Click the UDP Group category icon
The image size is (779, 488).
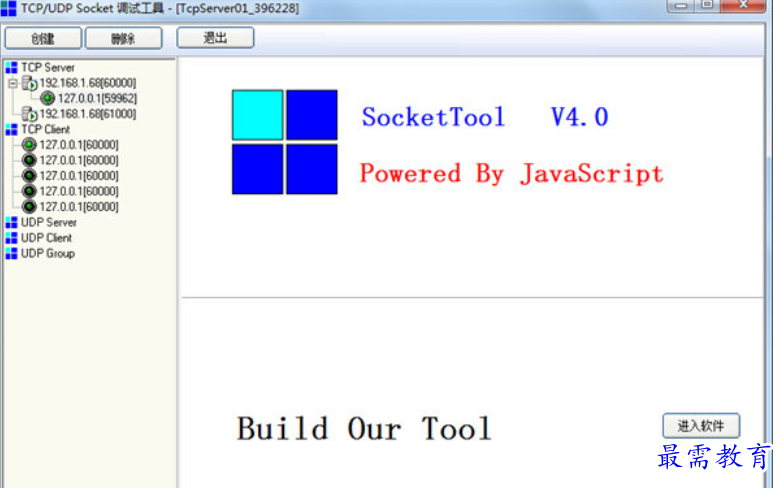coord(11,253)
